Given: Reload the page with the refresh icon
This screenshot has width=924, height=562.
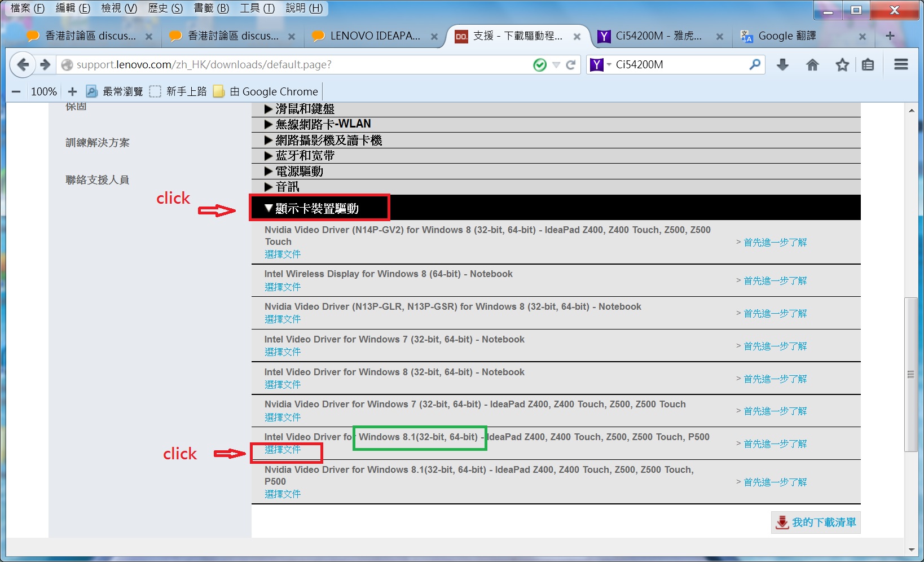Looking at the screenshot, I should [x=571, y=65].
